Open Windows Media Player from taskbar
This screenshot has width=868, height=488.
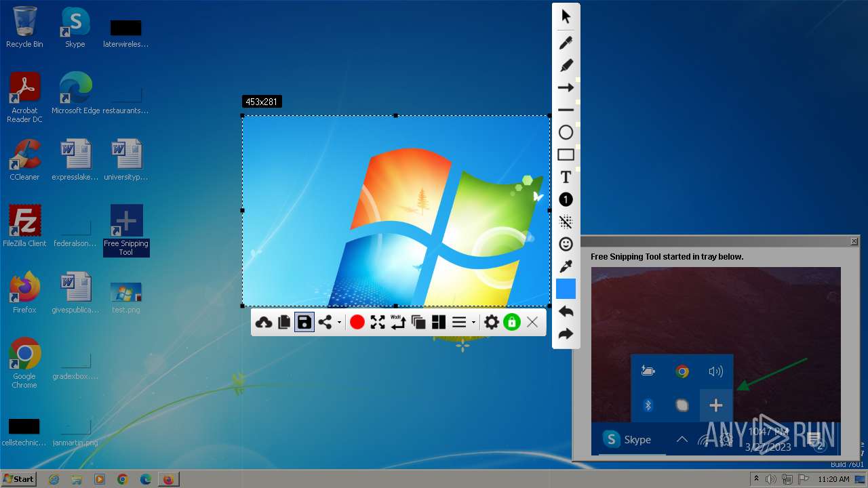[x=100, y=479]
